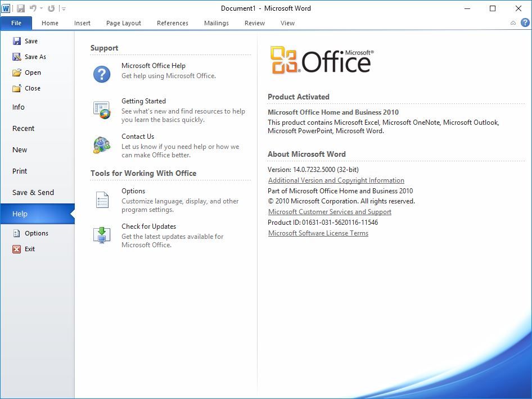Click the Check for Updates title text
Image resolution: width=532 pixels, height=399 pixels.
coord(148,226)
